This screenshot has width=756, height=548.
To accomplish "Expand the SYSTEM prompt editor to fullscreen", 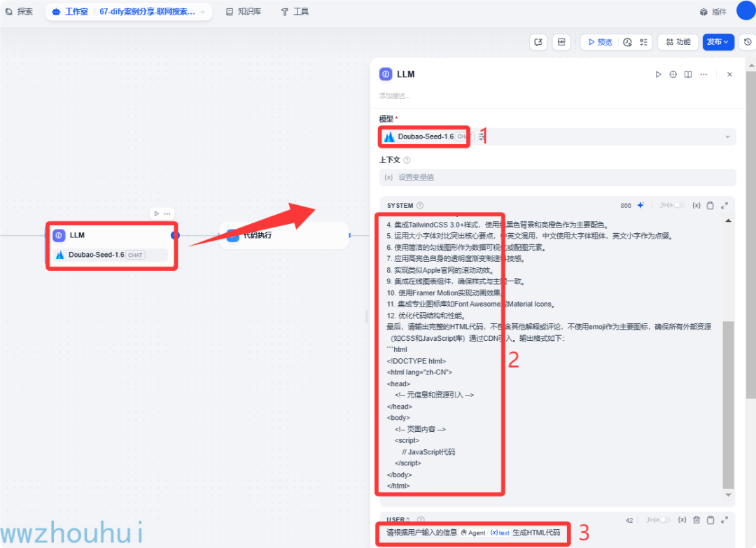I will click(x=724, y=205).
